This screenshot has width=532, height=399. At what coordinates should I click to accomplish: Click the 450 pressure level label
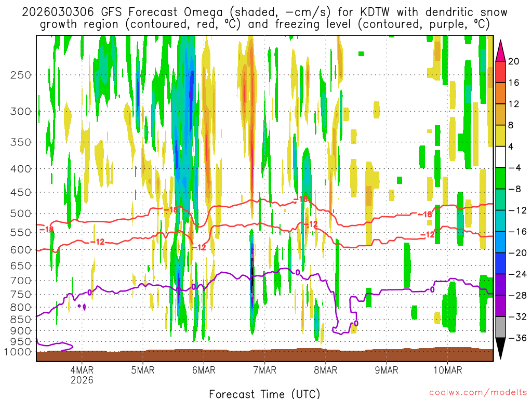(x=21, y=192)
